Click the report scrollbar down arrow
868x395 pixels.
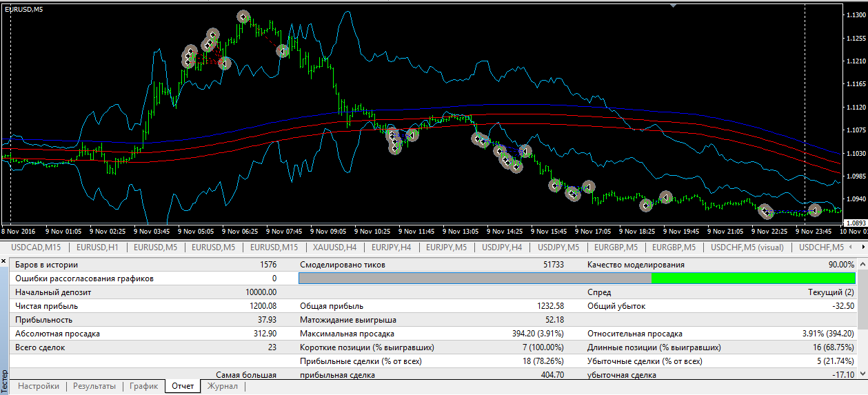[x=862, y=375]
